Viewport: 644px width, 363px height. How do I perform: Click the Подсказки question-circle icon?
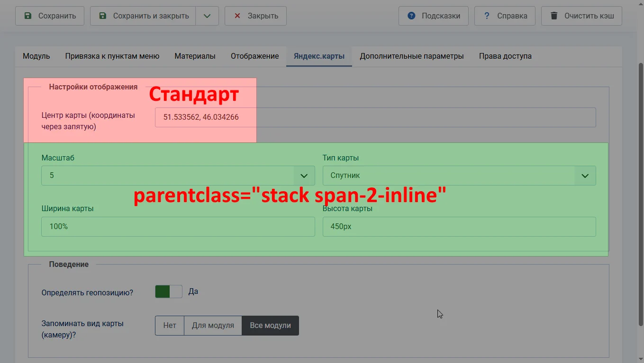click(411, 16)
